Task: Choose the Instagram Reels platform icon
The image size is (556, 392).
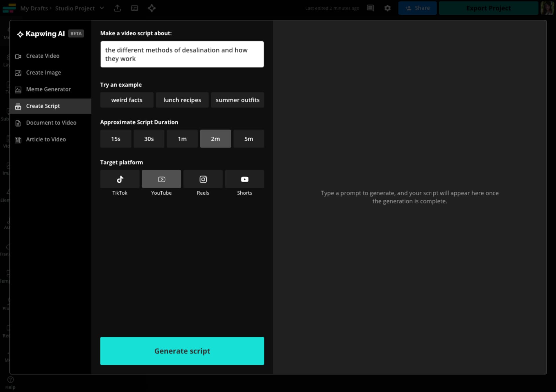Action: pos(203,179)
